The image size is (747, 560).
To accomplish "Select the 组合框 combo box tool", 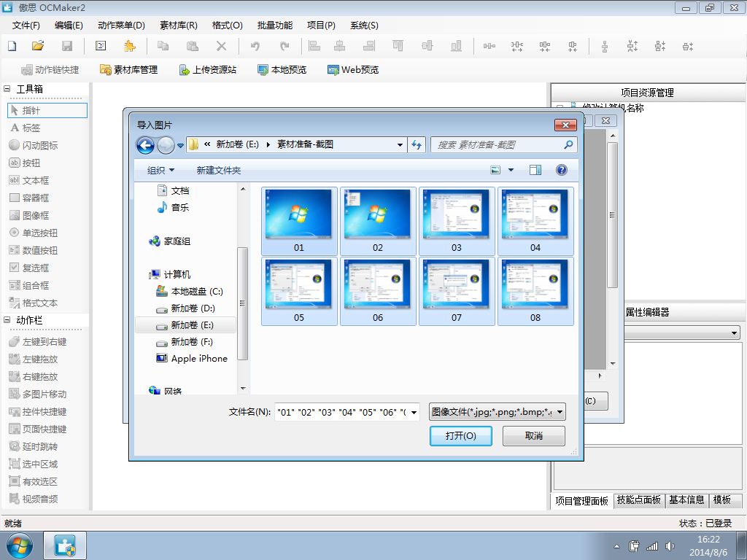I will click(x=29, y=285).
